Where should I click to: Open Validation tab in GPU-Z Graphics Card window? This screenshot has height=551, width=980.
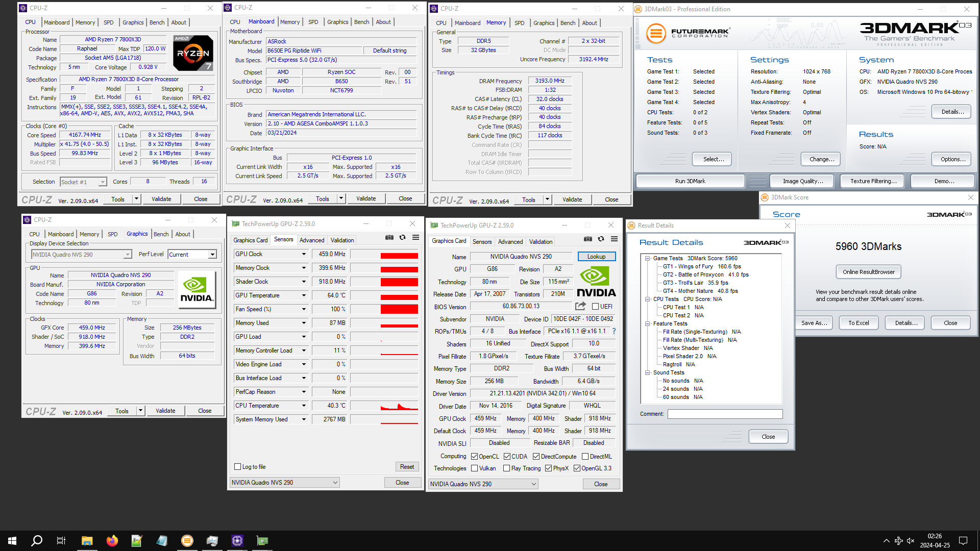pos(541,242)
